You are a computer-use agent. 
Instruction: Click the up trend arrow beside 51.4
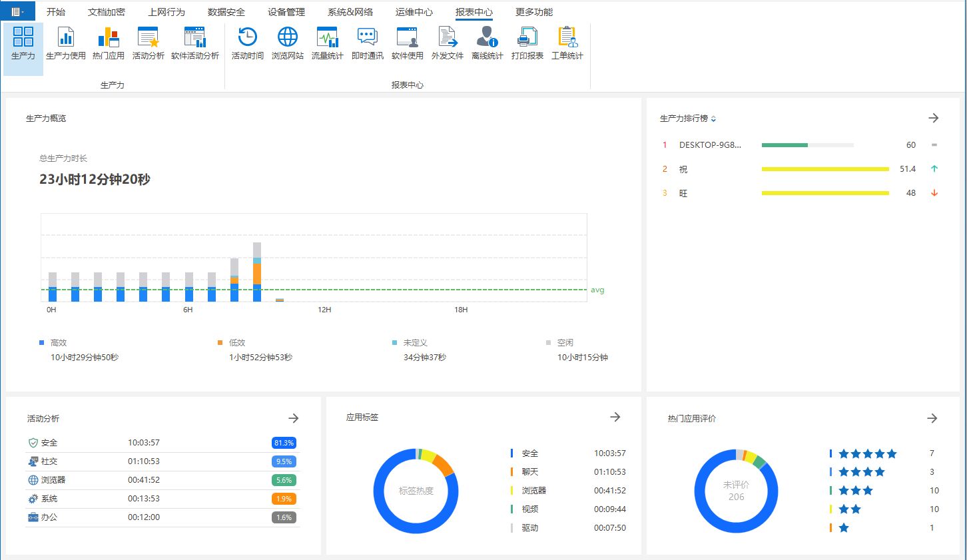coord(934,169)
